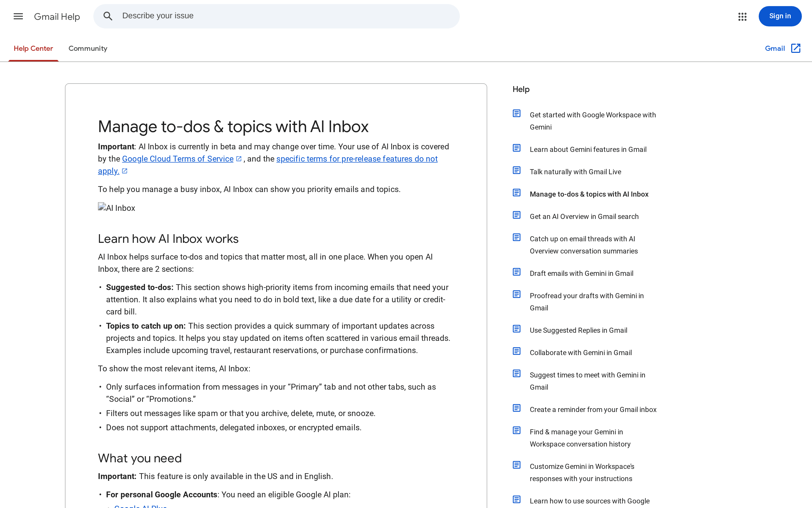
Task: Click article icon beside Learn about Gemini features
Action: [x=517, y=148]
